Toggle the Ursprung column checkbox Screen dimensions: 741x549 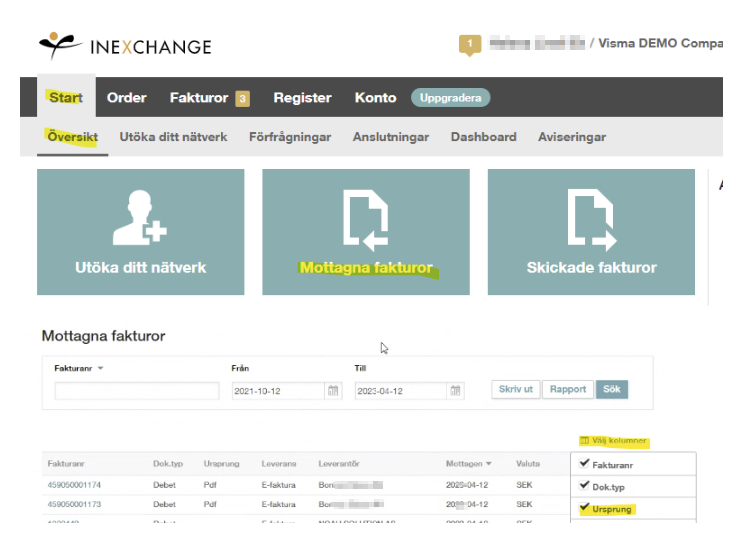click(x=585, y=507)
